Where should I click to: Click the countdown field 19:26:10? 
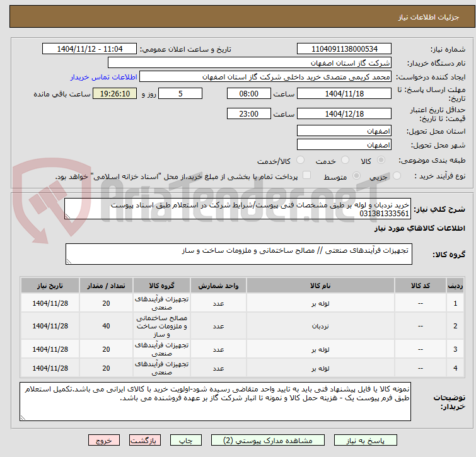coord(115,93)
